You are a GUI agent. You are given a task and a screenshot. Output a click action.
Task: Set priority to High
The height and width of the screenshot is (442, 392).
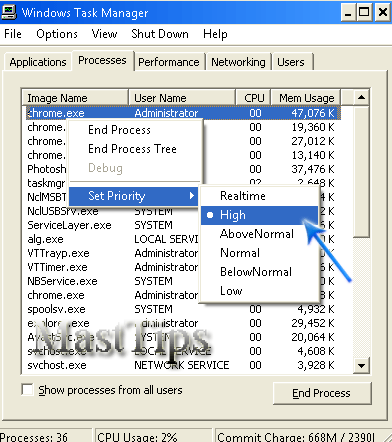point(259,215)
